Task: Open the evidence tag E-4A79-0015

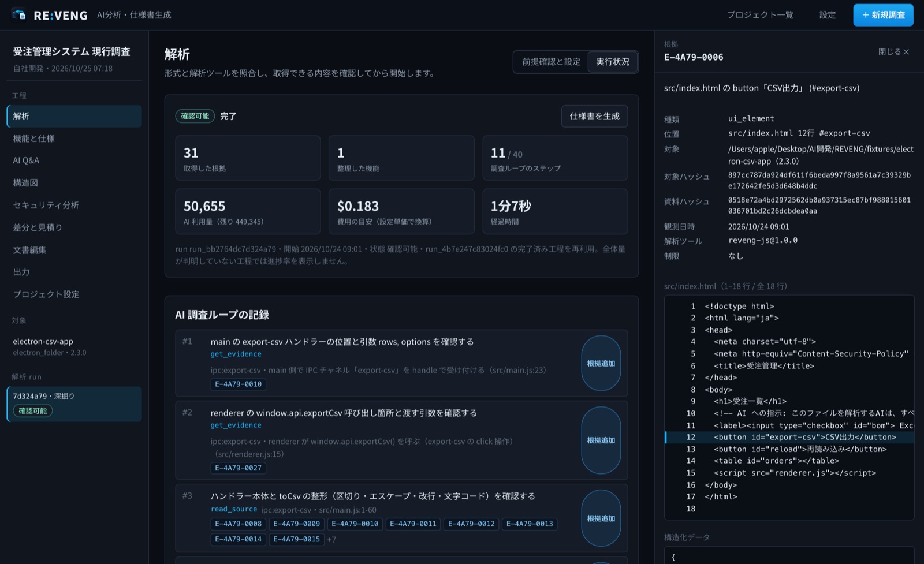Action: [x=296, y=539]
